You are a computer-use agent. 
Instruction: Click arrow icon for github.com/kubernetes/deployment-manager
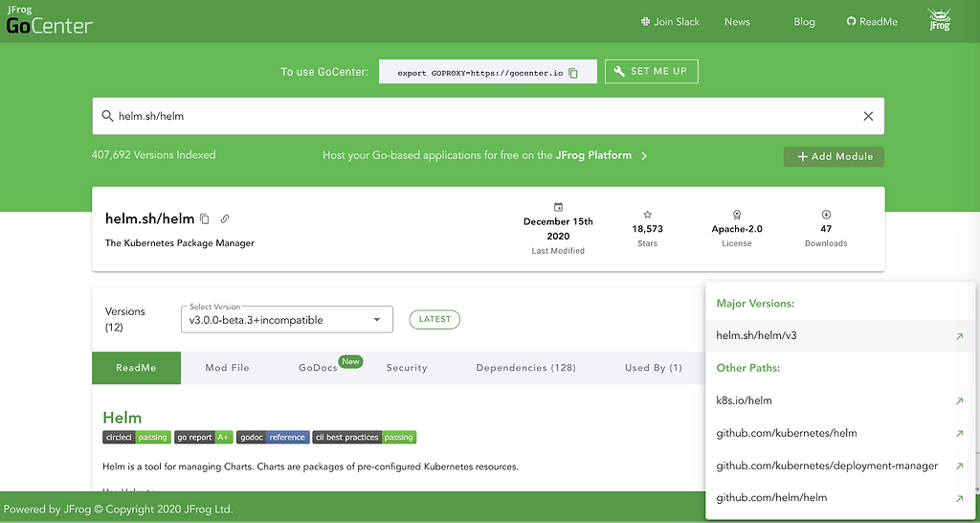pyautogui.click(x=959, y=466)
